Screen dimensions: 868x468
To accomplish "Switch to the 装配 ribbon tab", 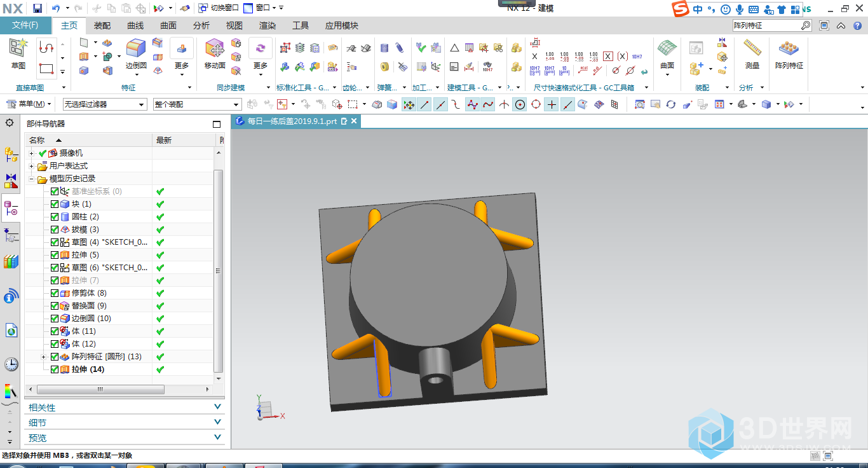I will [102, 25].
